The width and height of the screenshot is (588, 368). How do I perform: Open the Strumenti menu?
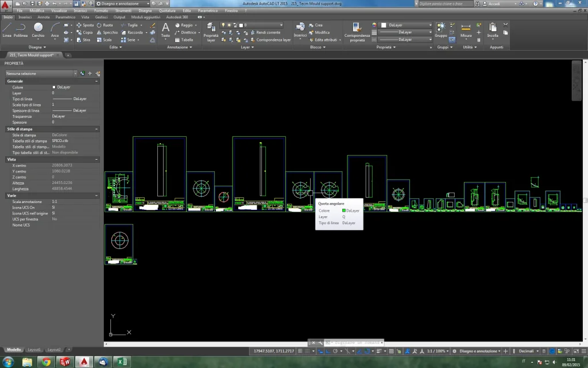pyautogui.click(x=123, y=10)
